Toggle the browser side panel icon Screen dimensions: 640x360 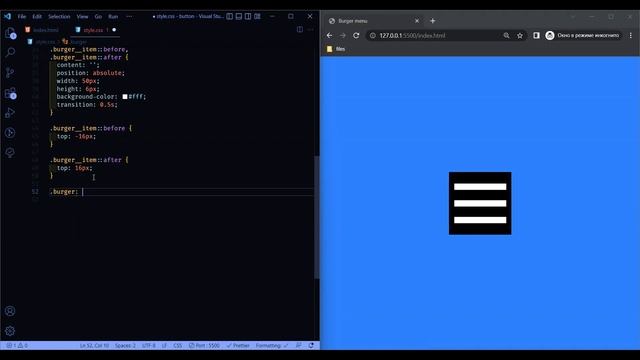pyautogui.click(x=536, y=36)
